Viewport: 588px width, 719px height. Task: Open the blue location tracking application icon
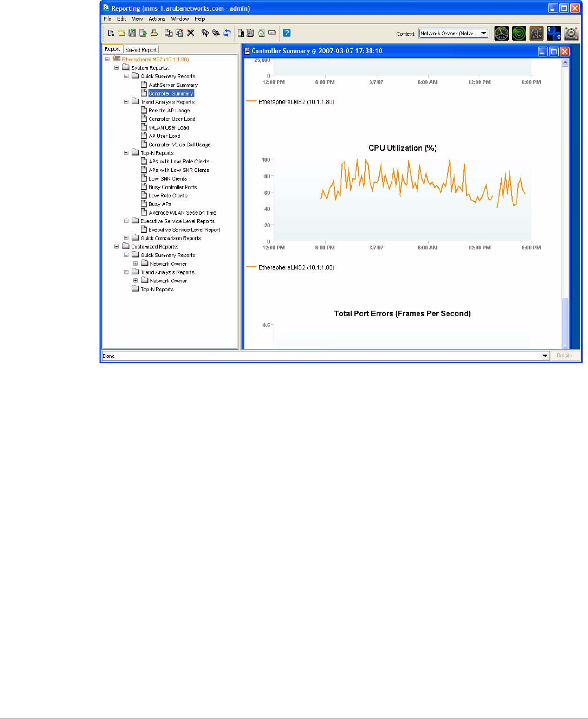click(x=554, y=34)
